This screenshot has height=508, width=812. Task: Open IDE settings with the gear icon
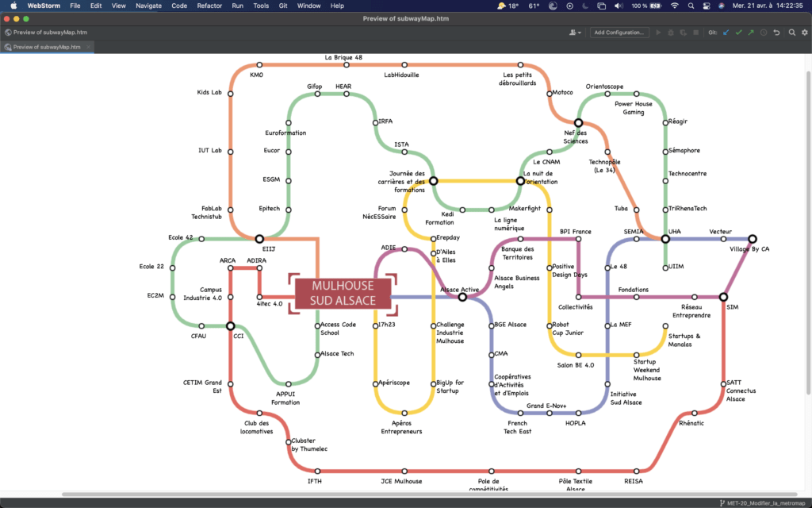[x=805, y=33]
